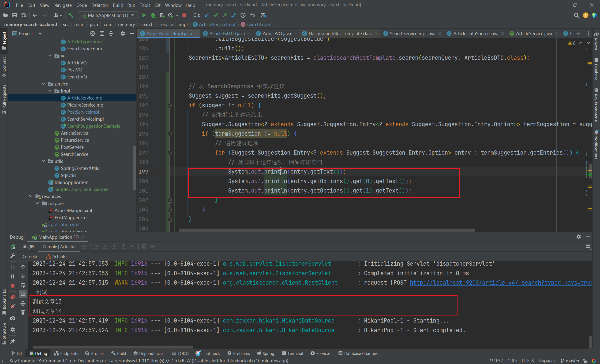This screenshot has width=600, height=364.
Task: Collapse the resources folder
Action: [x=31, y=196]
